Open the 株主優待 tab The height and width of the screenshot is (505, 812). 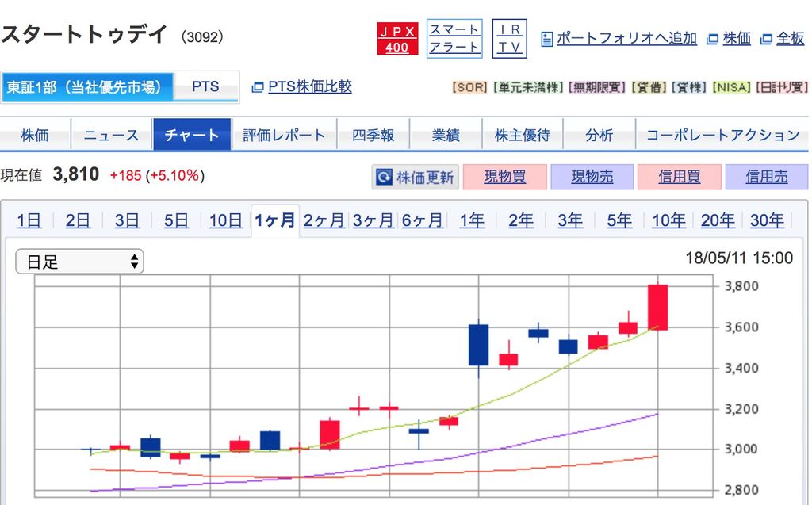523,135
